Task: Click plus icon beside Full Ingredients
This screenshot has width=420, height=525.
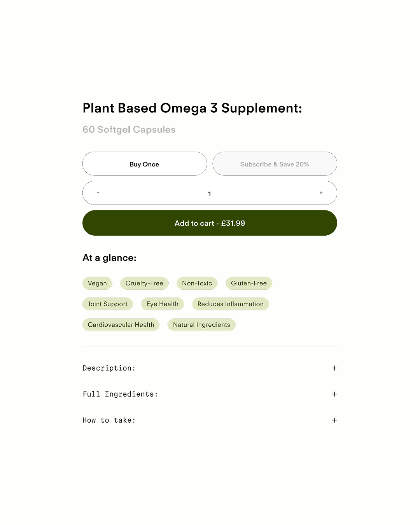Action: tap(334, 394)
